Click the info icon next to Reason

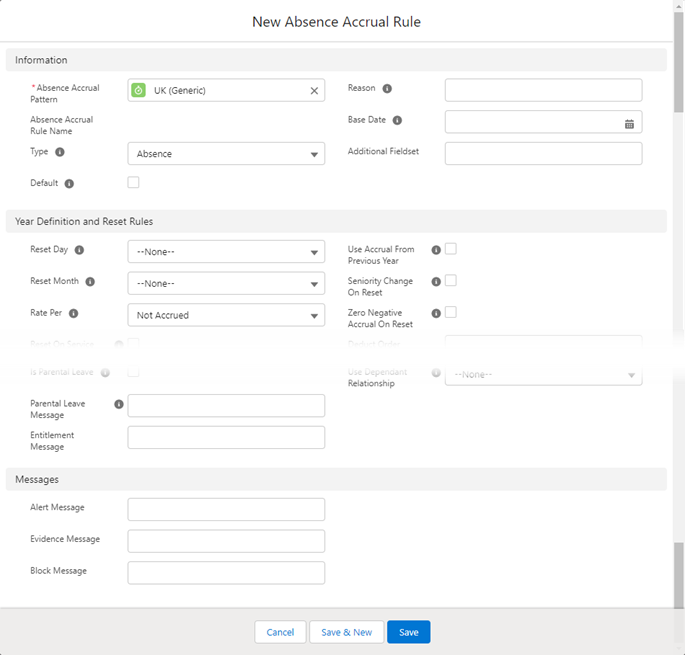(x=387, y=88)
